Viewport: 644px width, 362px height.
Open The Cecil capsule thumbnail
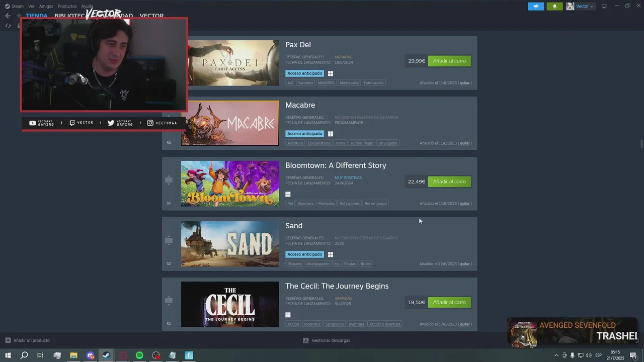coord(230,304)
